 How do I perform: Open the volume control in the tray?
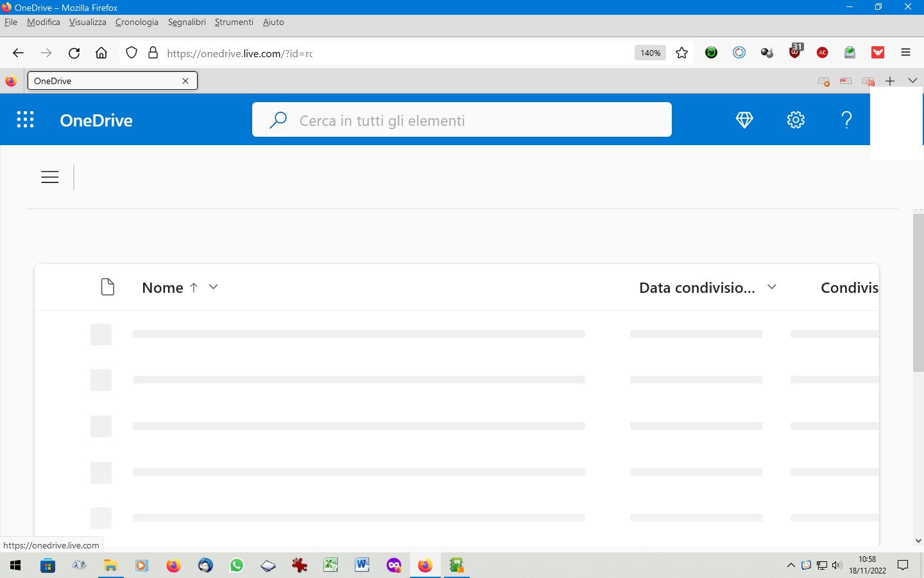[837, 565]
